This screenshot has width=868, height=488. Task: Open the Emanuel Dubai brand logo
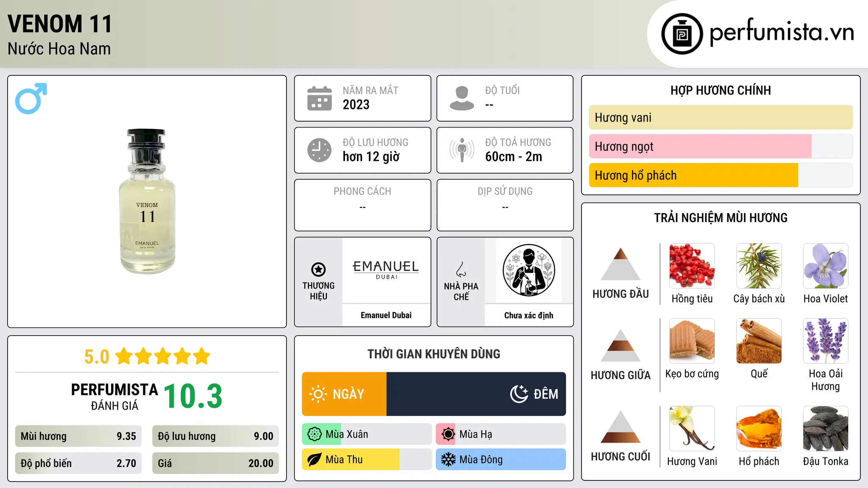(x=386, y=270)
